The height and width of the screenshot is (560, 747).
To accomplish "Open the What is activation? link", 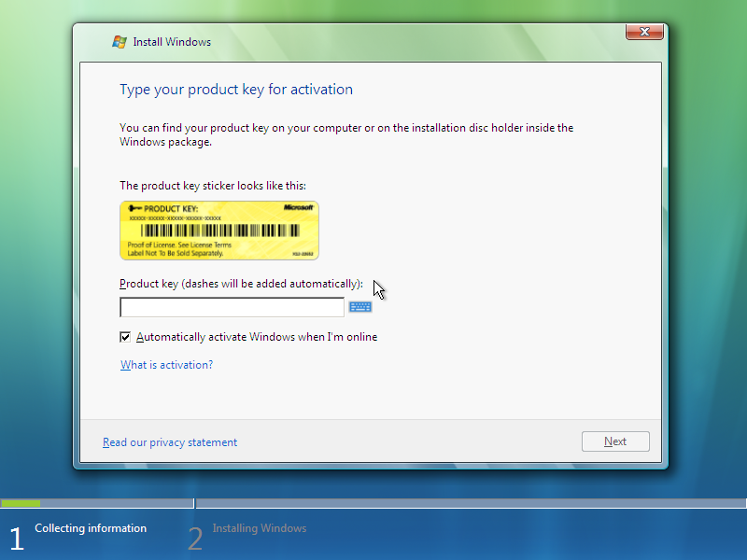I will click(x=166, y=365).
